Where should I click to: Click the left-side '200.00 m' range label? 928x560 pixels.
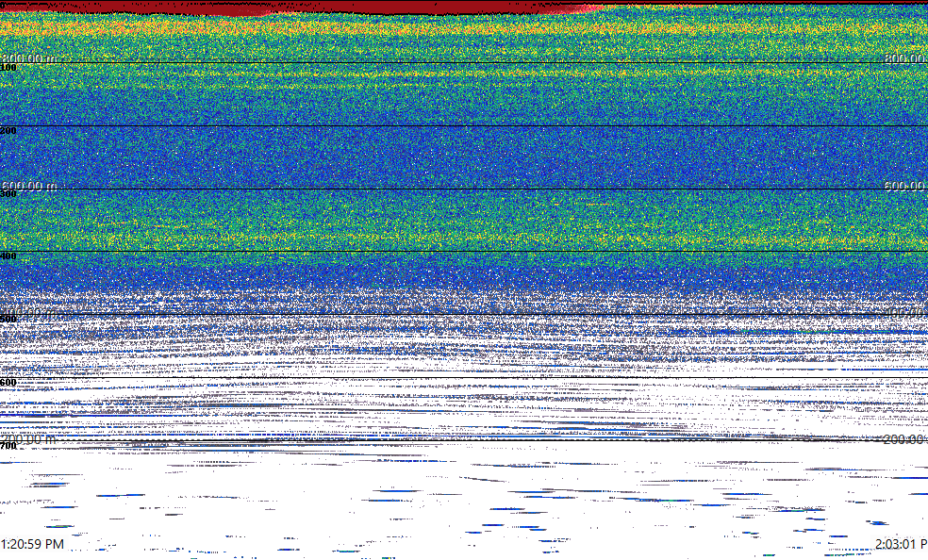tap(28, 438)
